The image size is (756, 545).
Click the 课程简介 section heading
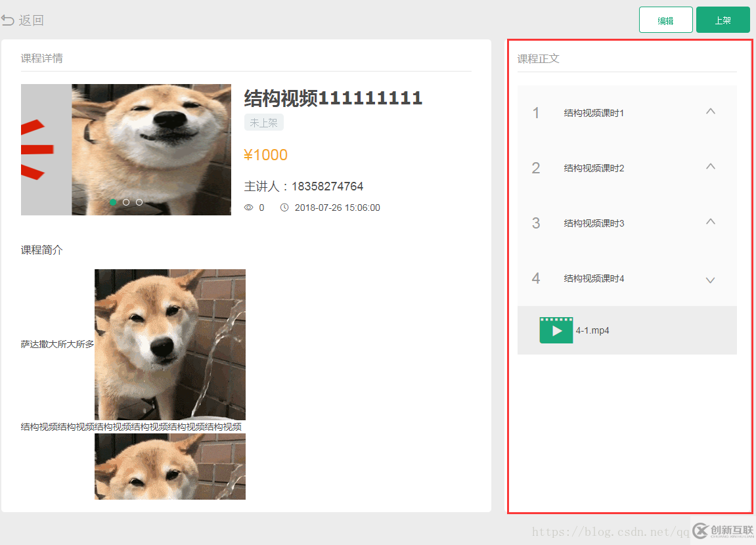42,250
